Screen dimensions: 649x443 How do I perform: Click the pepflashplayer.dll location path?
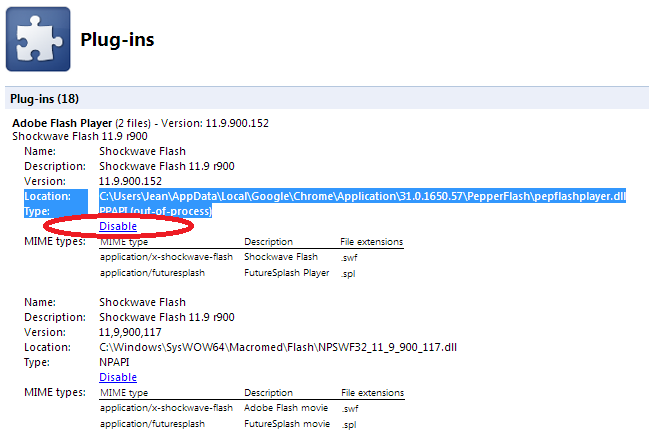(362, 196)
